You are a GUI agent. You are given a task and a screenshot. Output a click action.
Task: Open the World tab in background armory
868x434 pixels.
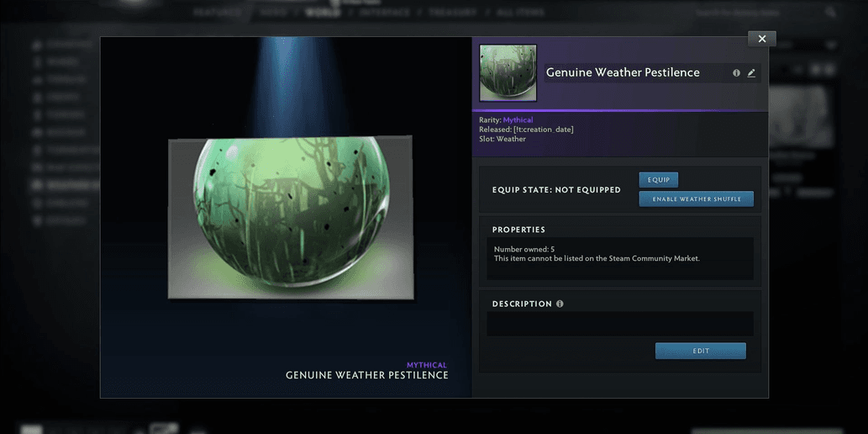323,12
